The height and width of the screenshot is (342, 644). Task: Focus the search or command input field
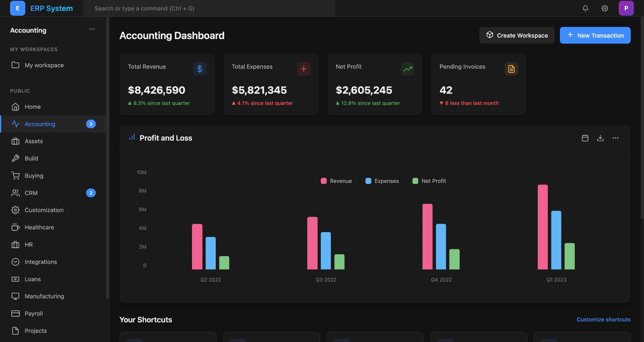(x=209, y=8)
